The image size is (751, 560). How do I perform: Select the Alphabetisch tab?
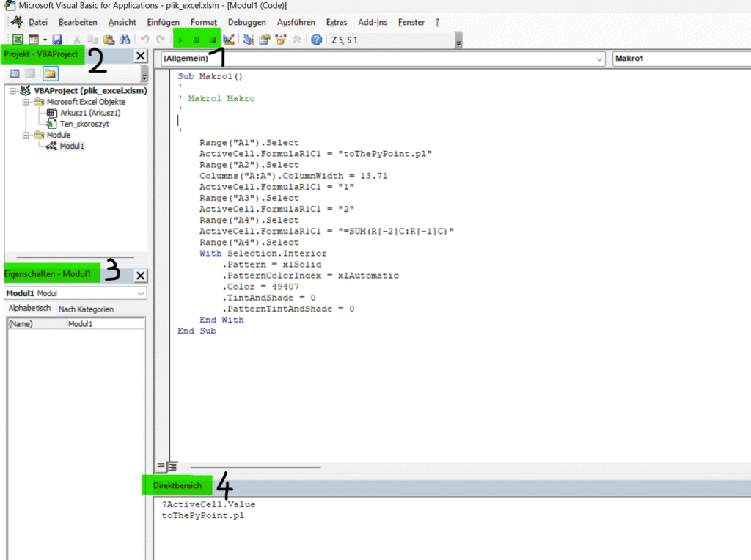(x=29, y=309)
